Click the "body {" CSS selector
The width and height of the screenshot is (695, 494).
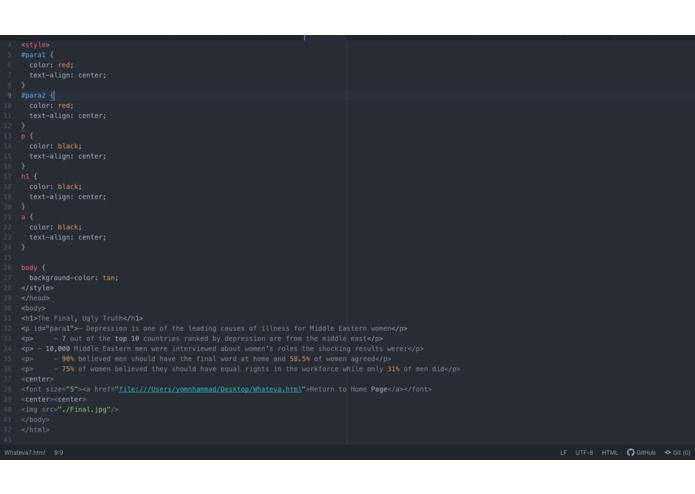(33, 268)
